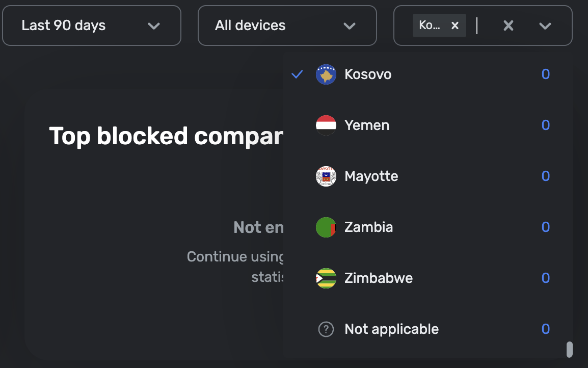This screenshot has height=368, width=588.
Task: Click the Zambia flag icon
Action: 326,227
